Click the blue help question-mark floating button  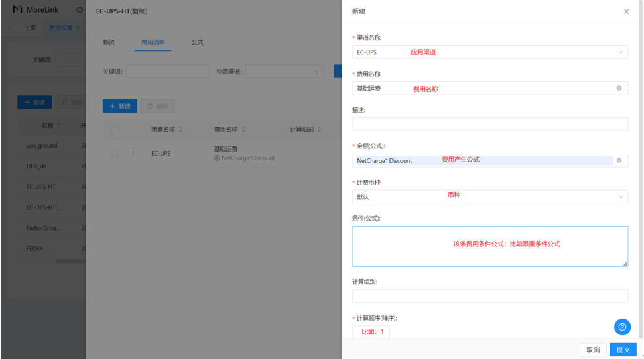[x=622, y=327]
